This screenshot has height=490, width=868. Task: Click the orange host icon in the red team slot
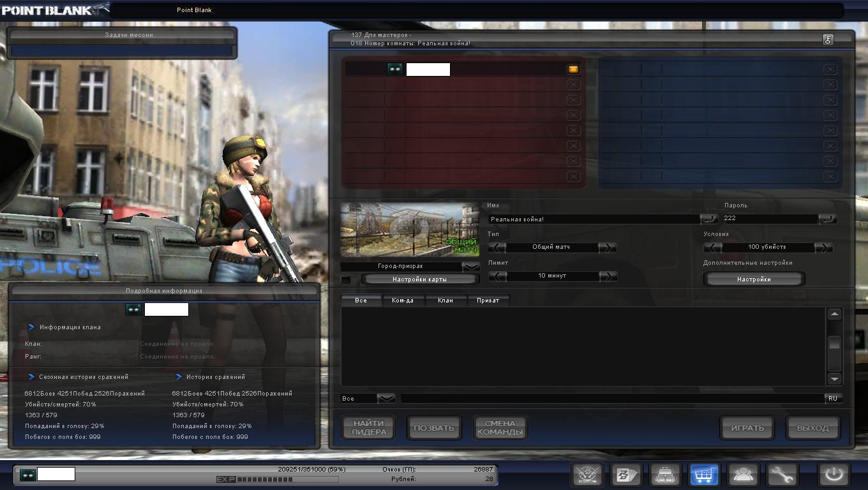tap(573, 69)
